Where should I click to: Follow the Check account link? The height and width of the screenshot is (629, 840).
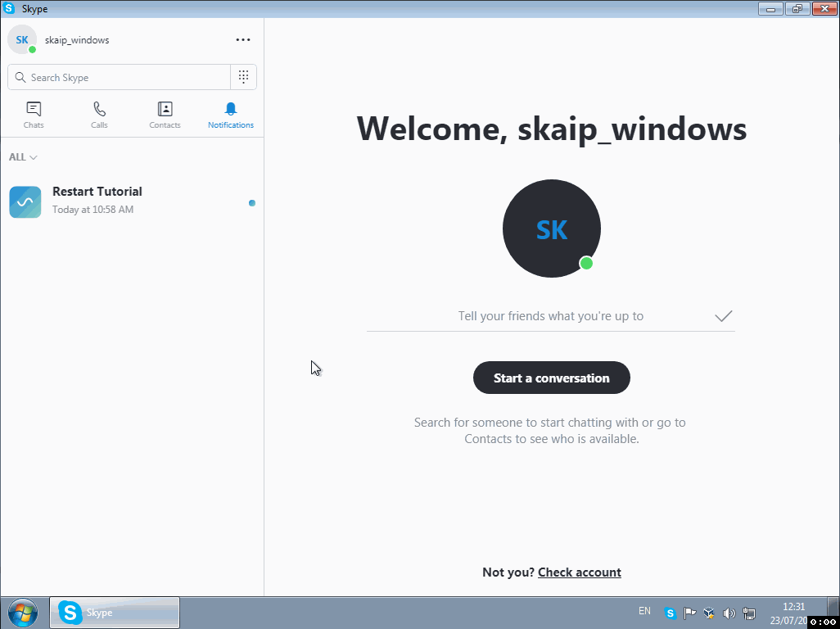tap(579, 572)
